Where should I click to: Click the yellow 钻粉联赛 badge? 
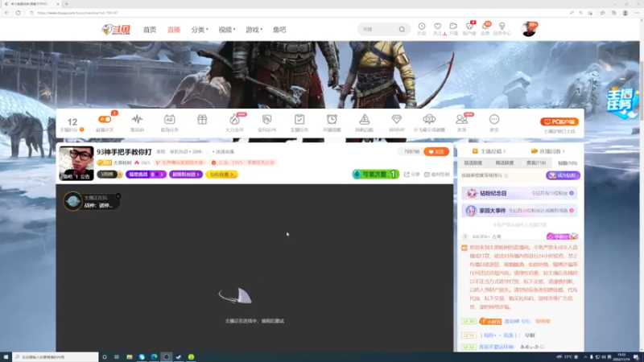coord(222,175)
